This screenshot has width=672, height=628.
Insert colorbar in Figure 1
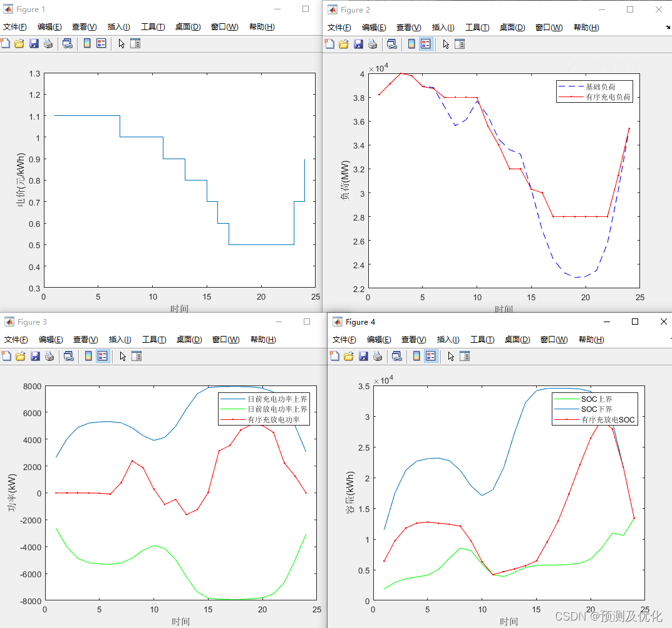tap(87, 43)
